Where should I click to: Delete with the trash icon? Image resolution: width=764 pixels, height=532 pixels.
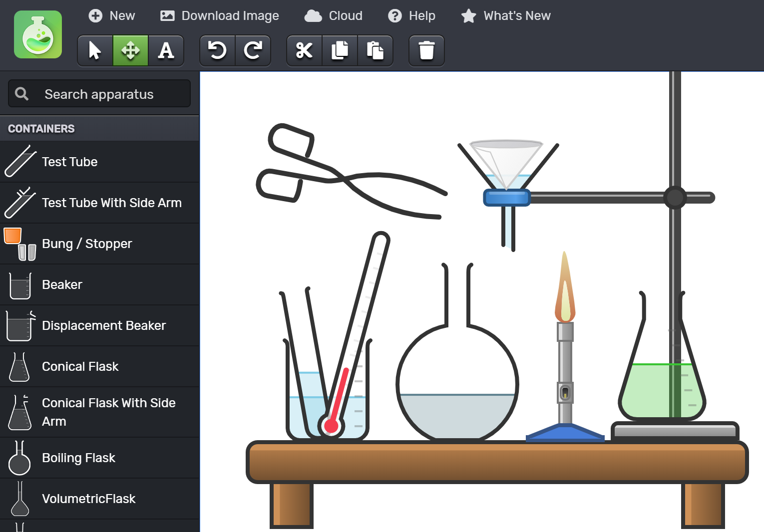426,50
